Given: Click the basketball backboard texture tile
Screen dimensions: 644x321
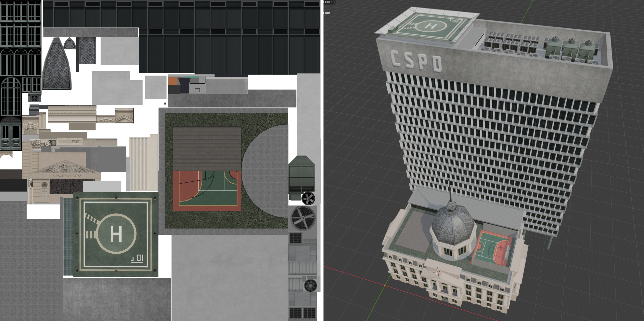Looking at the screenshot, I should (x=197, y=88).
